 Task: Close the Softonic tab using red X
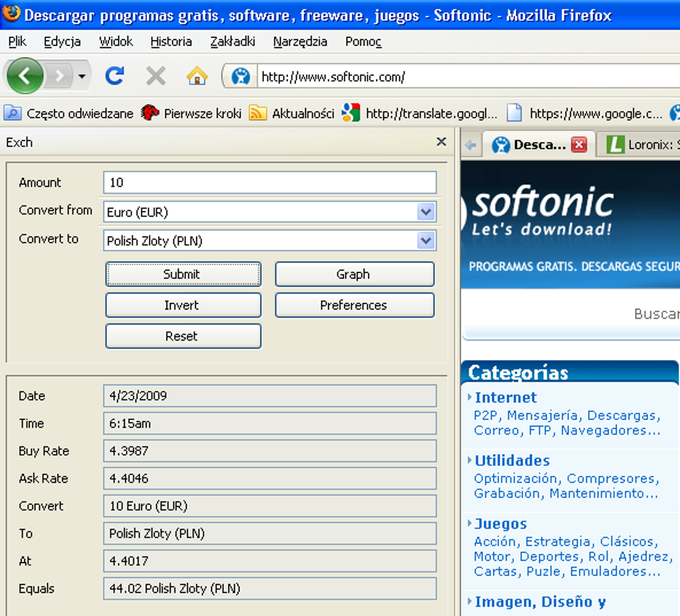[579, 145]
